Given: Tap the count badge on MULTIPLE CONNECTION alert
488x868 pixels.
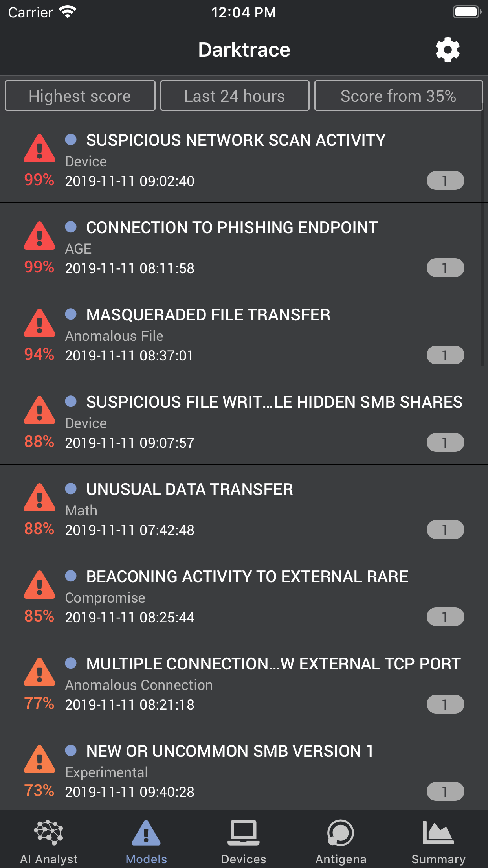Looking at the screenshot, I should 445,704.
